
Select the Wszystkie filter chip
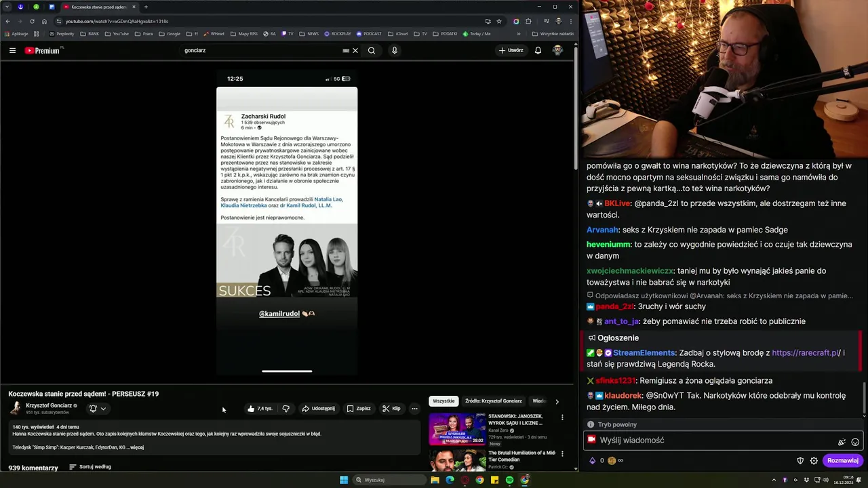coord(443,401)
